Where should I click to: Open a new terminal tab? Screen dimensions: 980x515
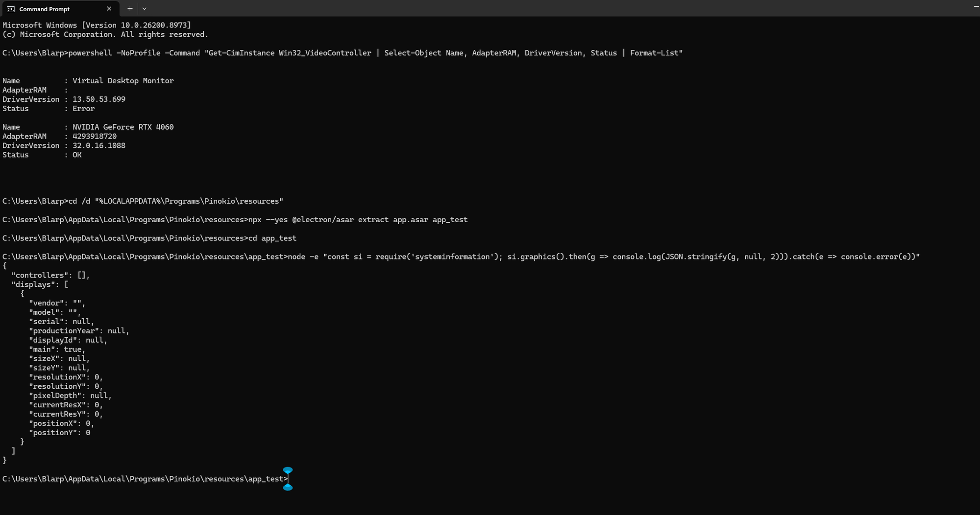tap(130, 9)
